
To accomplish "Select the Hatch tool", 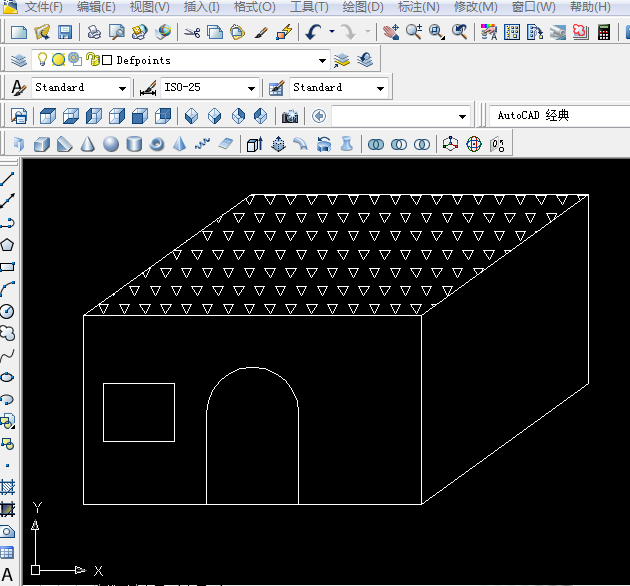I will (7, 488).
